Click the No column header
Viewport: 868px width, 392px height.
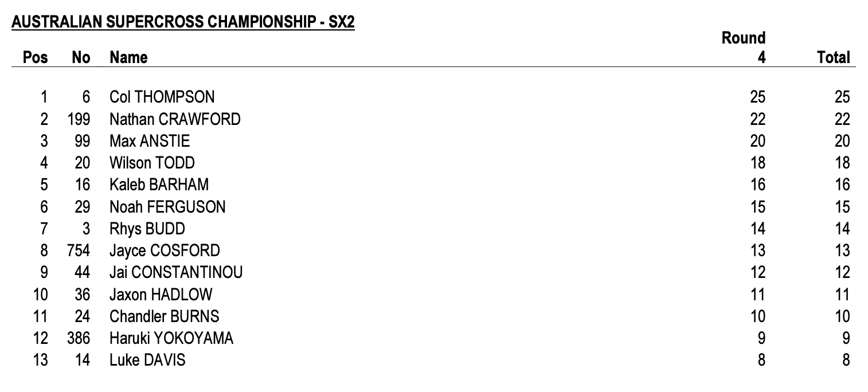[81, 57]
